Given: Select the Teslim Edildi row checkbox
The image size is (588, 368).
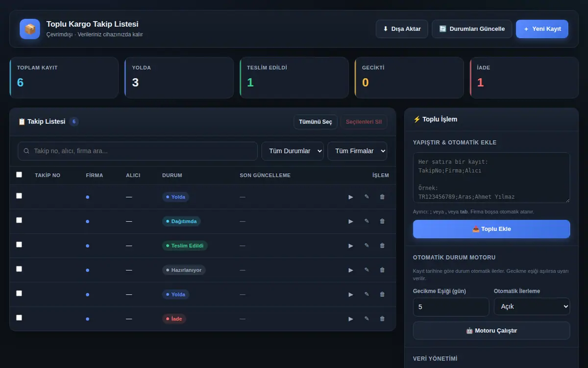Looking at the screenshot, I should (19, 244).
